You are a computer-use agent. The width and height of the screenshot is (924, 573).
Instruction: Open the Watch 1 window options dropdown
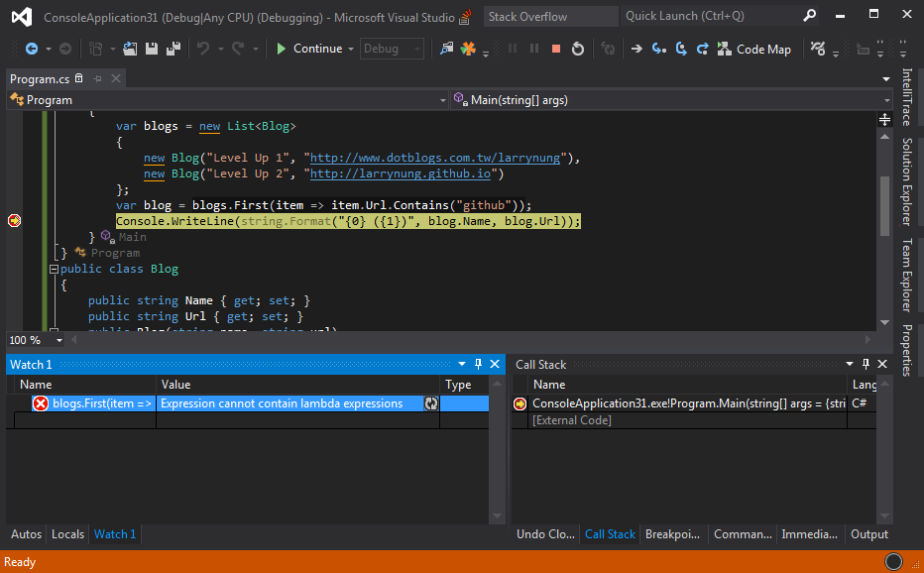(x=462, y=364)
